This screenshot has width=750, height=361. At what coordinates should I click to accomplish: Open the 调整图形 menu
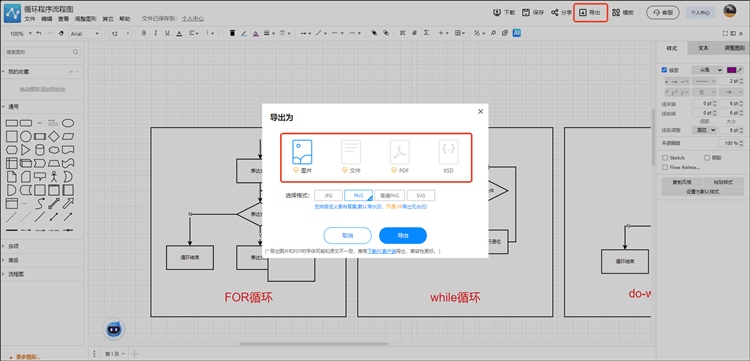click(85, 19)
